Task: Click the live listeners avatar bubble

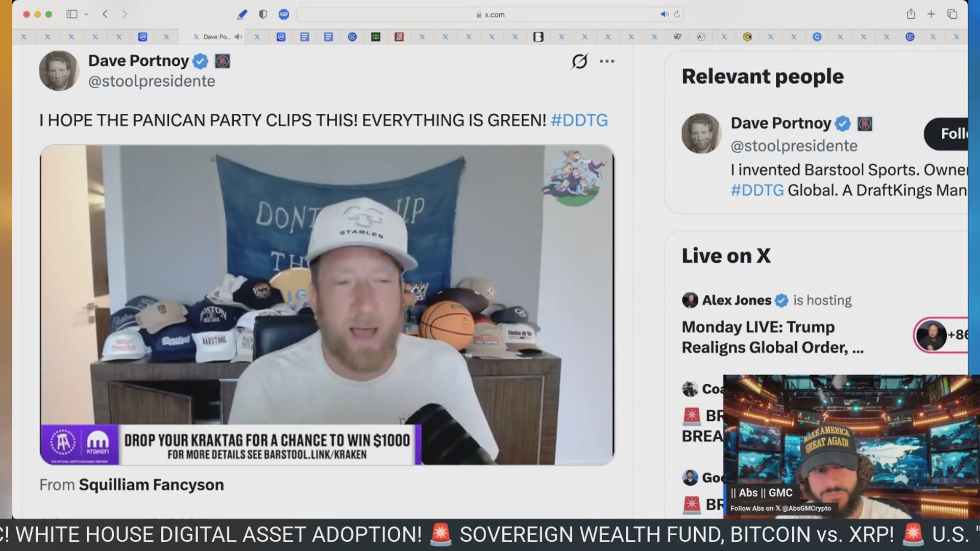Action: click(x=940, y=335)
